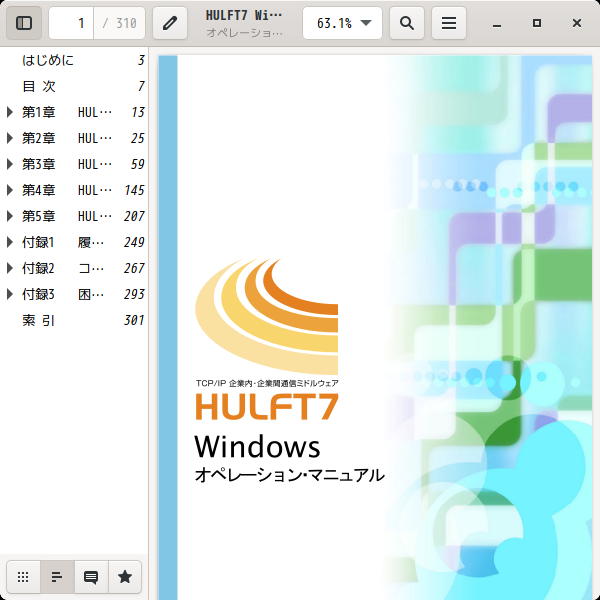The width and height of the screenshot is (600, 600).
Task: Go to 目次 outline entry
Action: point(74,86)
